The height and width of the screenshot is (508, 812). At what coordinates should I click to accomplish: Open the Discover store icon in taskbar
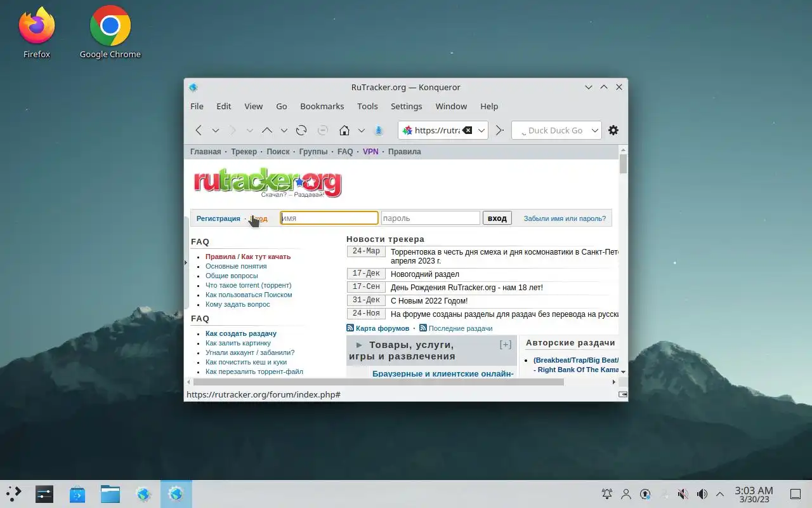click(77, 494)
